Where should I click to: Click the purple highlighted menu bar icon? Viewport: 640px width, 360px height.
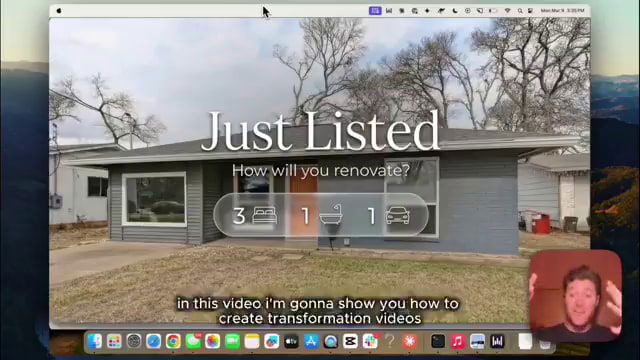coord(375,11)
